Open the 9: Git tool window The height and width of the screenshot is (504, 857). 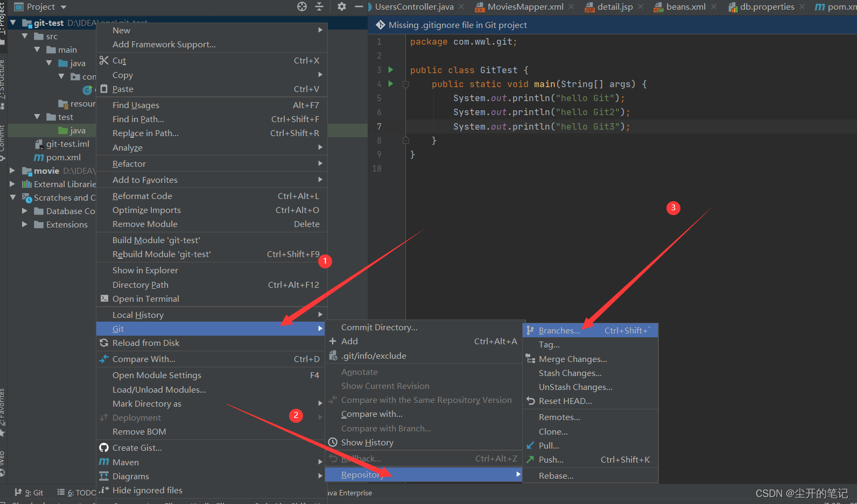29,492
